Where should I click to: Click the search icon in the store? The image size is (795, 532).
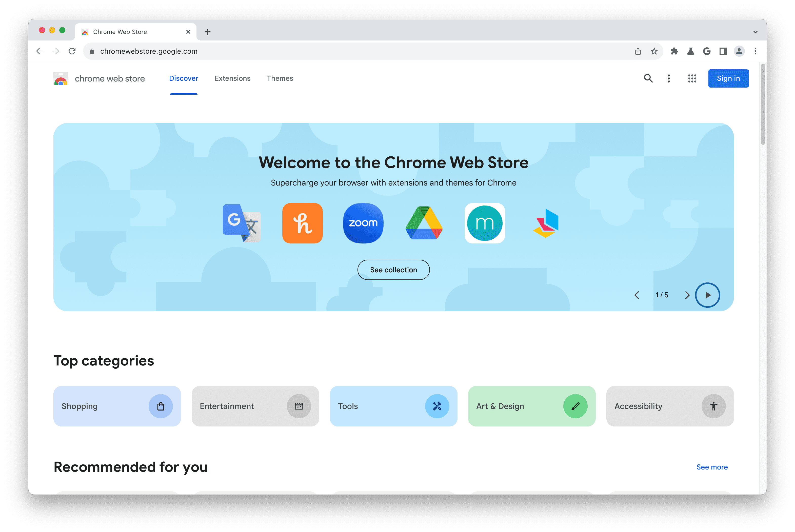tap(648, 78)
